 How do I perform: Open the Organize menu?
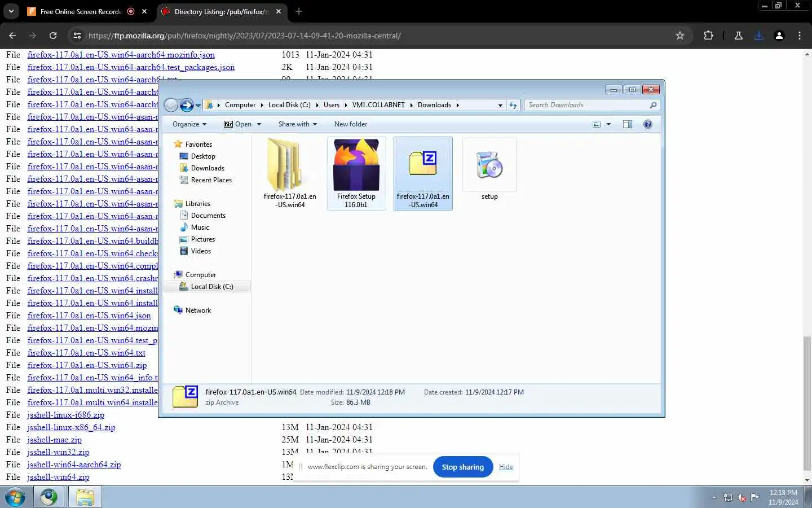(189, 124)
